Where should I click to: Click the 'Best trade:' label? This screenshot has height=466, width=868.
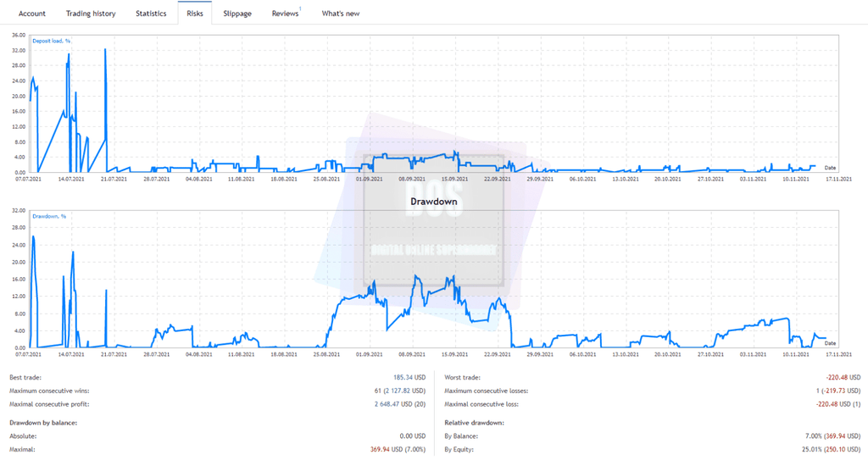tap(25, 377)
